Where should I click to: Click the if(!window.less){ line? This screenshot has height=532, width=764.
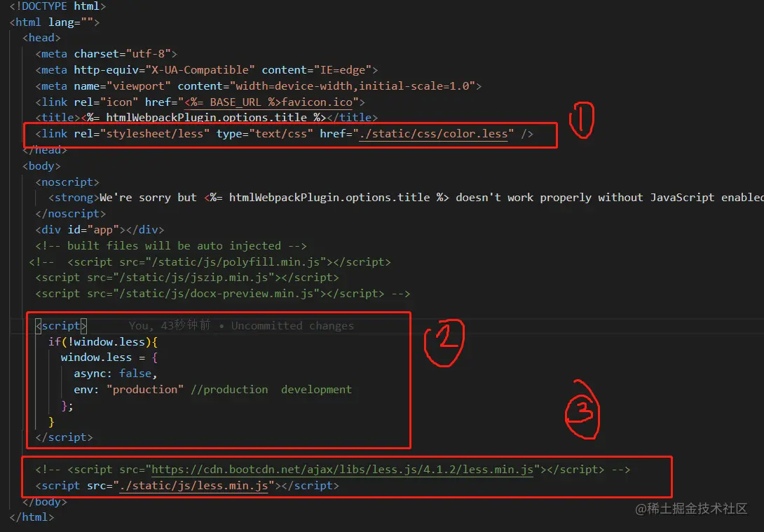tap(103, 342)
